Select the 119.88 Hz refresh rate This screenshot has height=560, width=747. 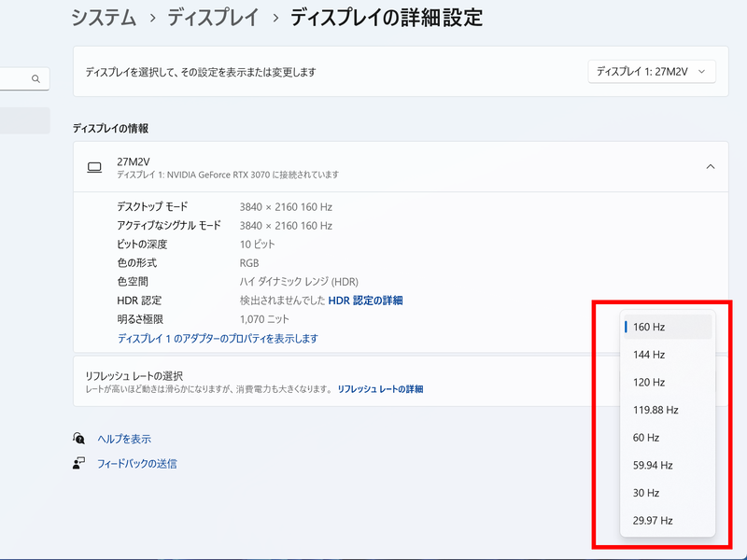pos(668,409)
